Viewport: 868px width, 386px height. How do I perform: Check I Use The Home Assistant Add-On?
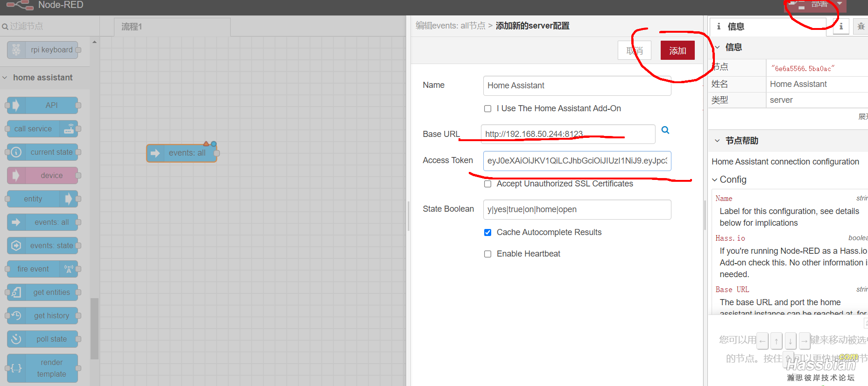coord(487,108)
